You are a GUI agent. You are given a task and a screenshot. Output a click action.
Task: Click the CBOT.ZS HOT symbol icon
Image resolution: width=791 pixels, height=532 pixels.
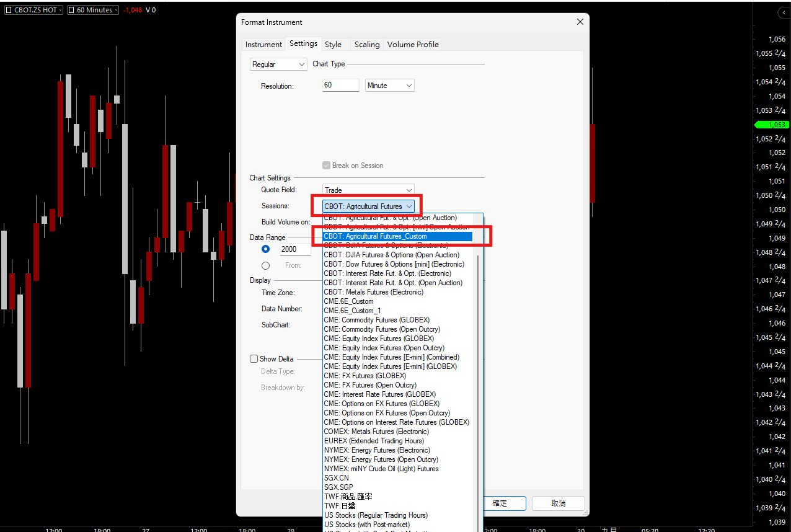(9, 10)
